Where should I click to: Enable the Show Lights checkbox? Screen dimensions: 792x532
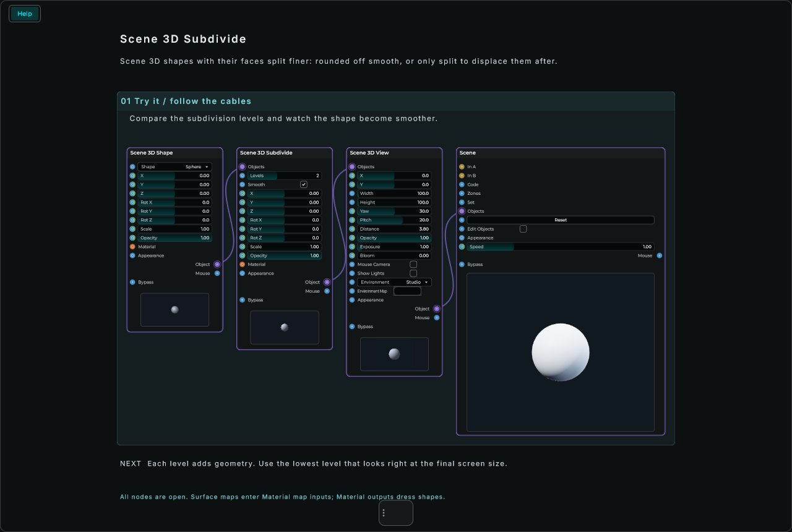tap(413, 273)
